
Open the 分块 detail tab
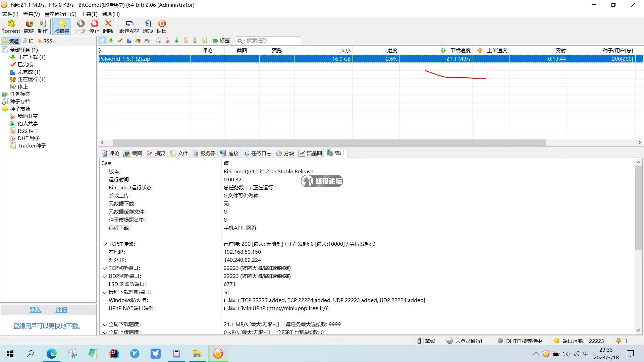point(285,153)
